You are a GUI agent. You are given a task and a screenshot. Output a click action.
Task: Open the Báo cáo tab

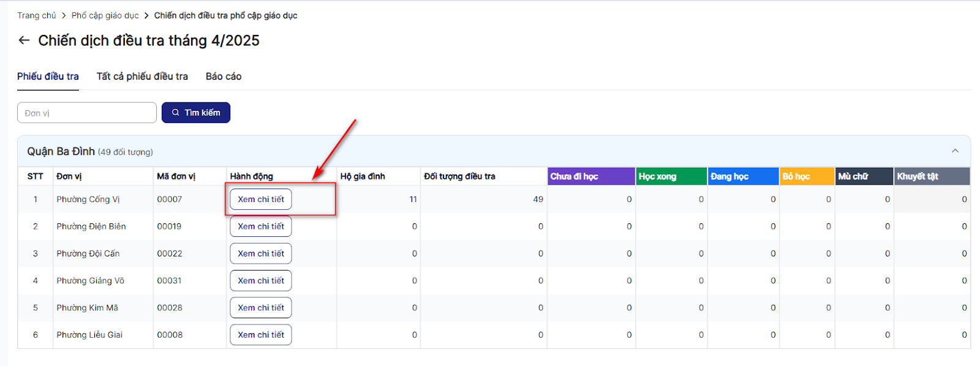pyautogui.click(x=224, y=77)
